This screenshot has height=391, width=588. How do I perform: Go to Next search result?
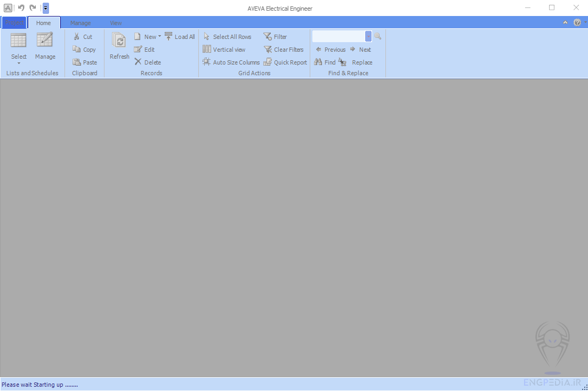coord(360,49)
